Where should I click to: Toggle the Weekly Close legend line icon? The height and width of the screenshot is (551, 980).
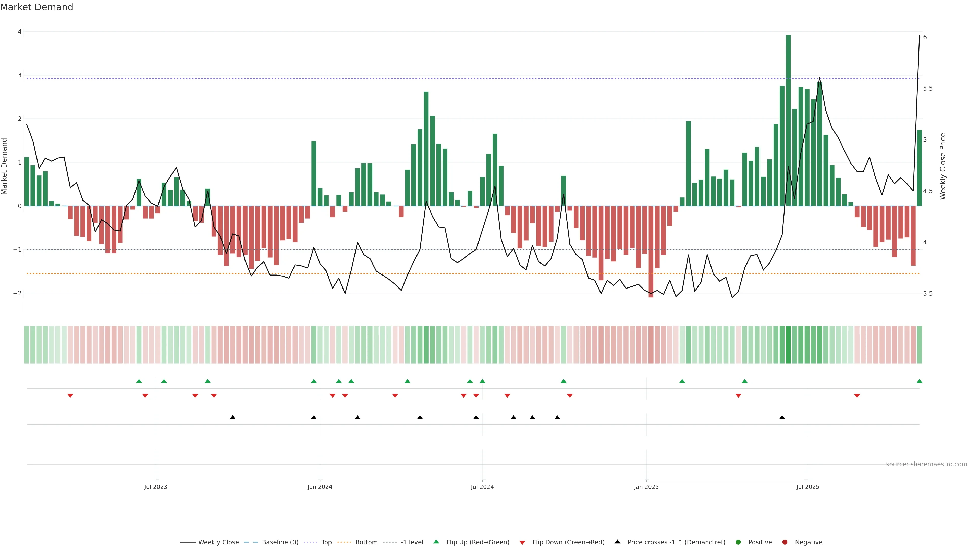[x=188, y=542]
